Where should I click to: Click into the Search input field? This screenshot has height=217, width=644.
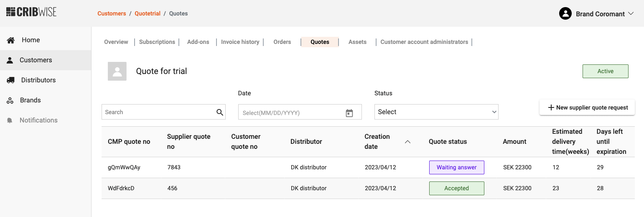tap(158, 112)
